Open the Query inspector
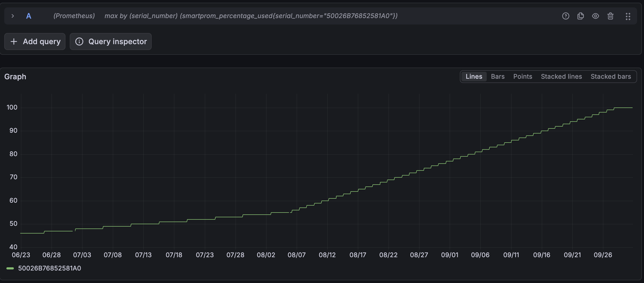The height and width of the screenshot is (283, 644). [x=111, y=41]
